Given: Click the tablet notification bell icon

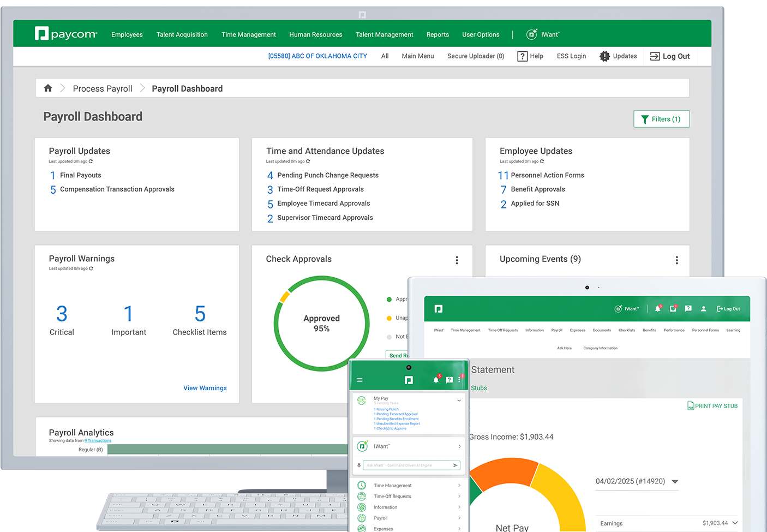Looking at the screenshot, I should point(657,309).
